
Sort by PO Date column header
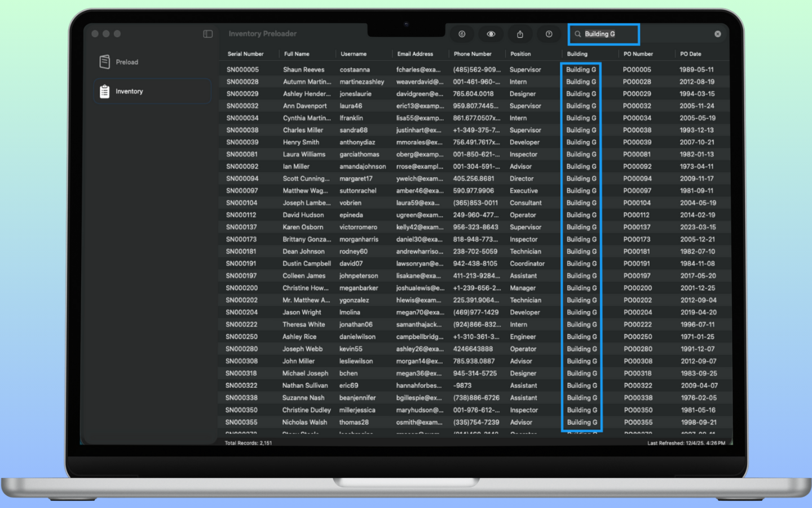[690, 54]
